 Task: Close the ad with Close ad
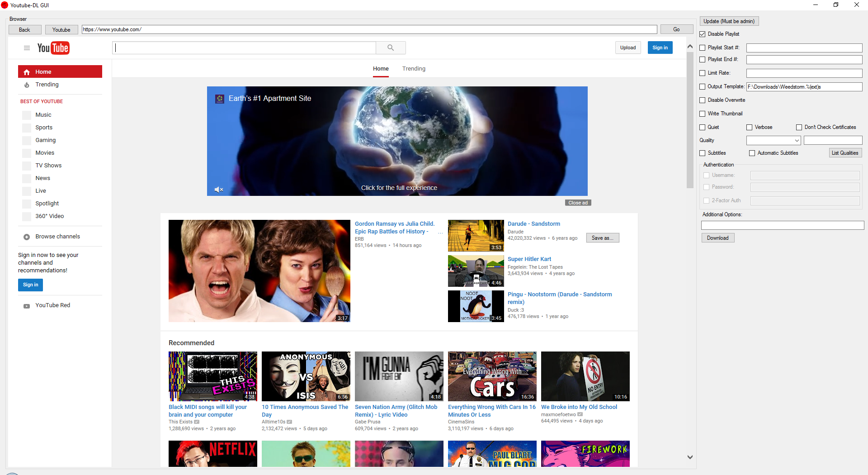click(578, 203)
